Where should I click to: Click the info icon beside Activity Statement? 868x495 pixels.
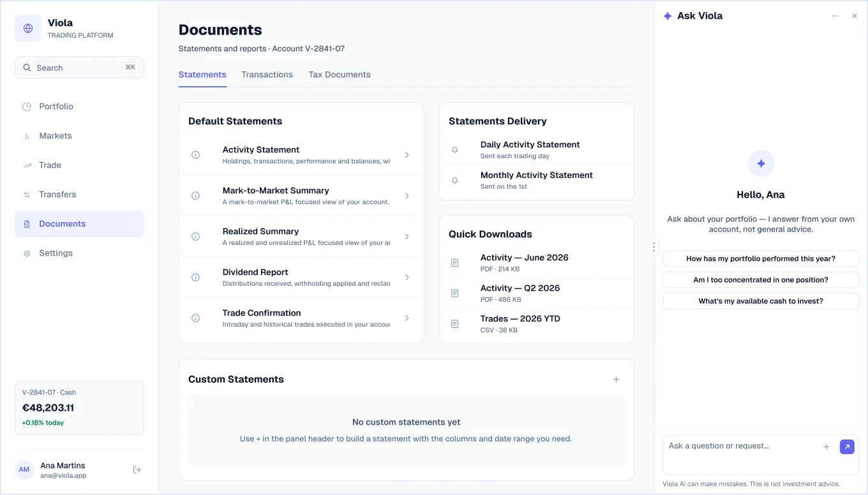(196, 155)
